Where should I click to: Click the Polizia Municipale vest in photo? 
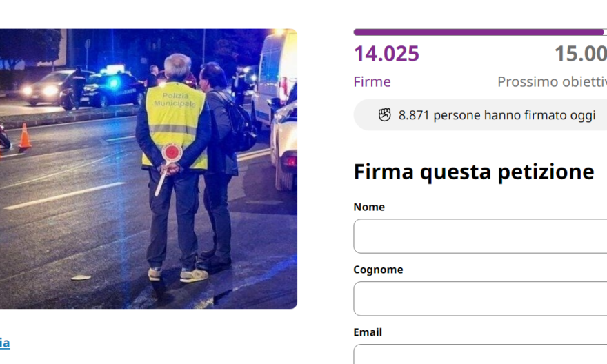click(175, 124)
